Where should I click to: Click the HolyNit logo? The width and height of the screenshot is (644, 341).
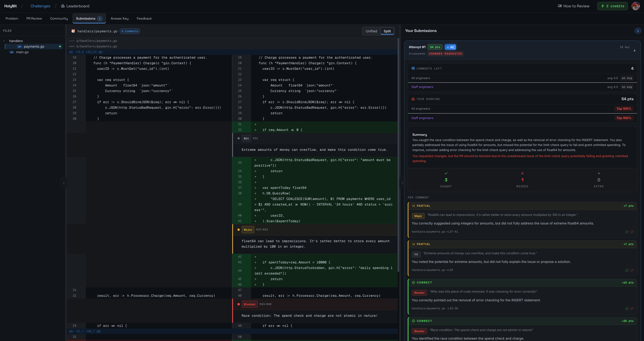point(10,6)
